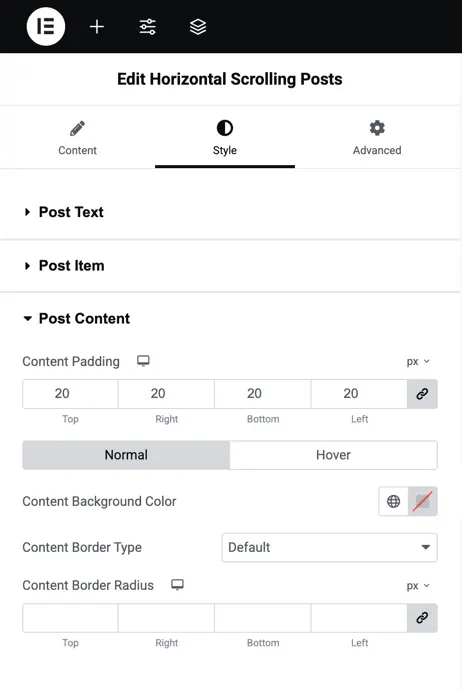Click the plus Add Element icon

click(x=97, y=27)
